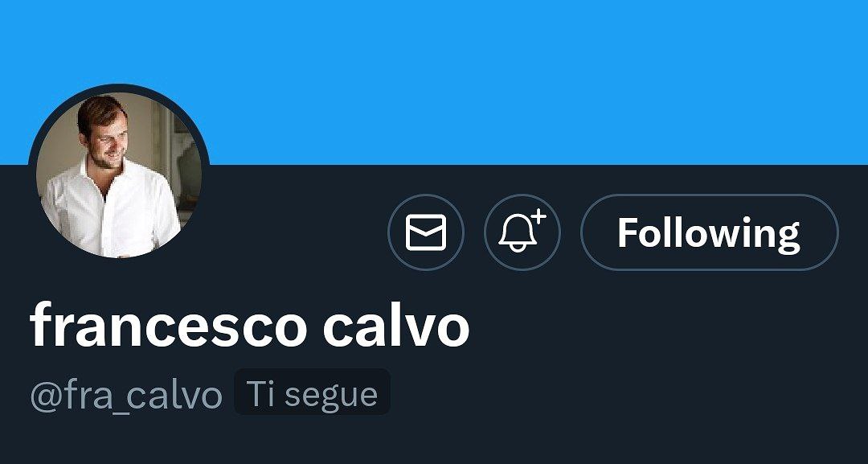Enable tweet notifications with bell icon
868x464 pixels.
522,232
